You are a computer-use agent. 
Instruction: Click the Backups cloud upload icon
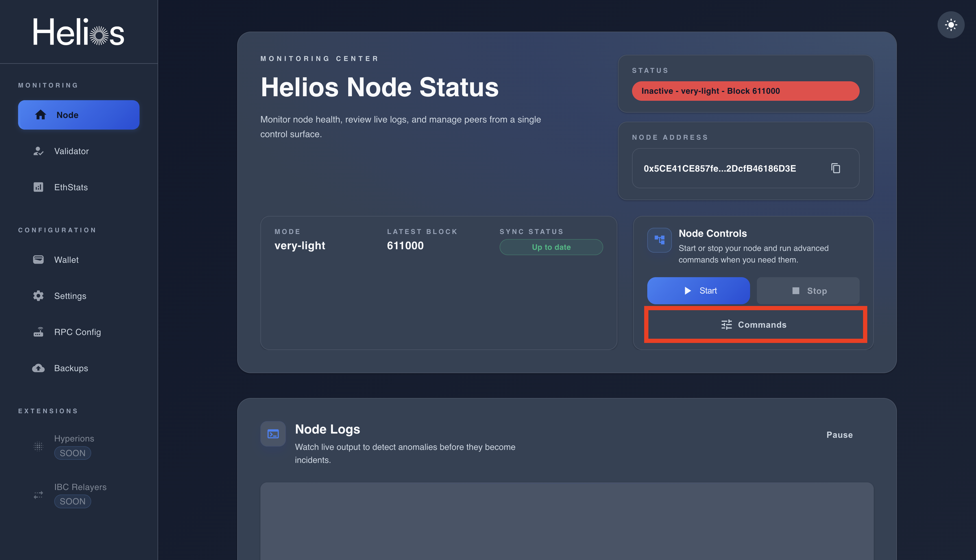(x=38, y=368)
